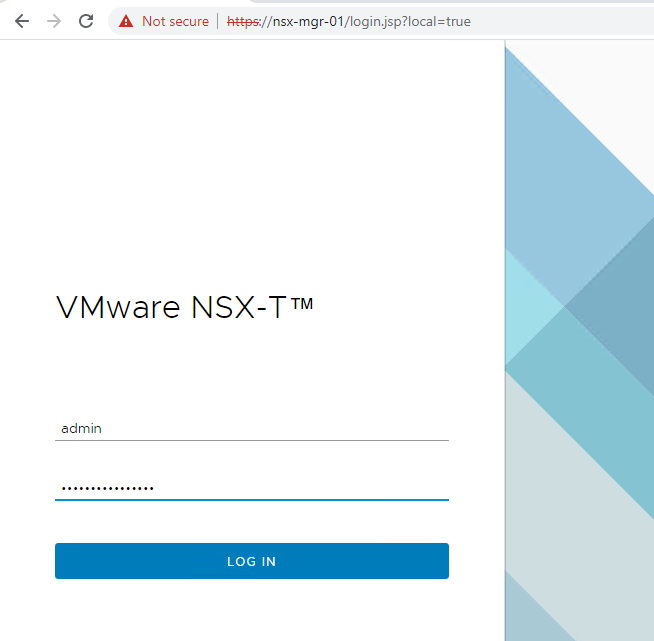Focus the admin username field
Viewport: 654px width, 641px height.
252,428
